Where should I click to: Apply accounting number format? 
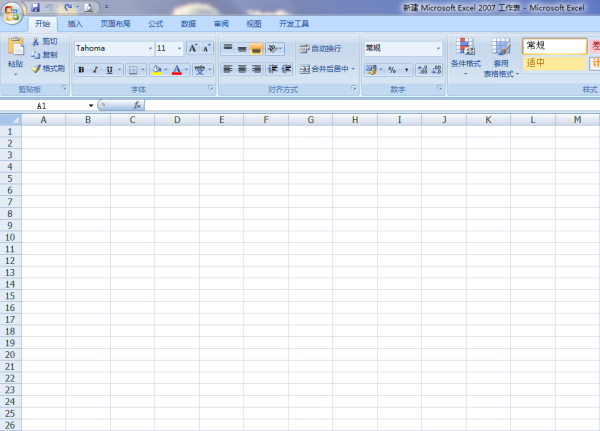371,70
